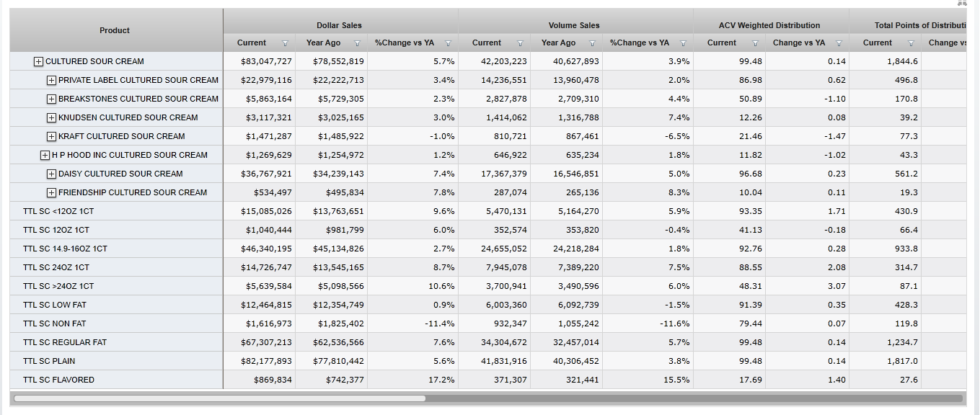Filter Volume Sales %Change vs YA column

coord(683,43)
